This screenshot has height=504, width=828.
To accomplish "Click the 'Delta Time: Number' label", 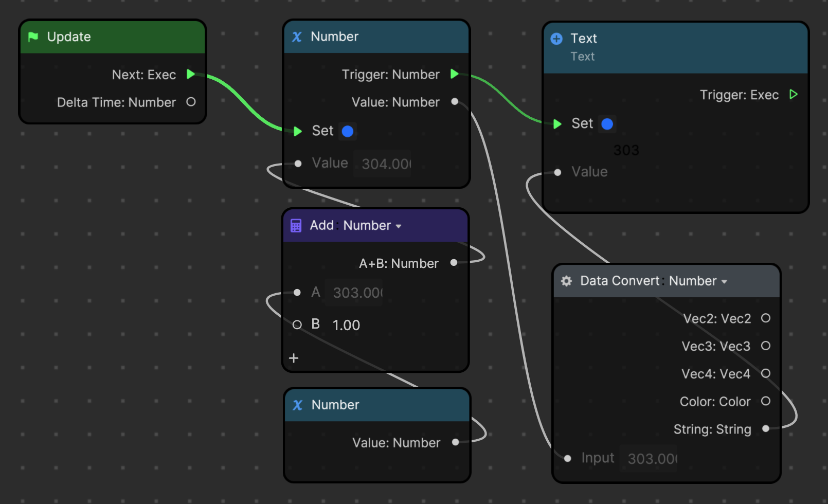I will pyautogui.click(x=116, y=102).
